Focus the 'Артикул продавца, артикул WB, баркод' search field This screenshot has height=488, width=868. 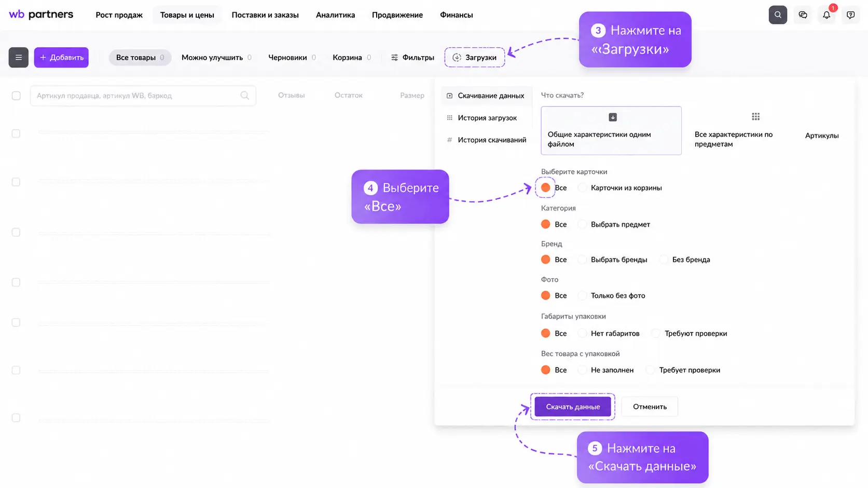(143, 96)
